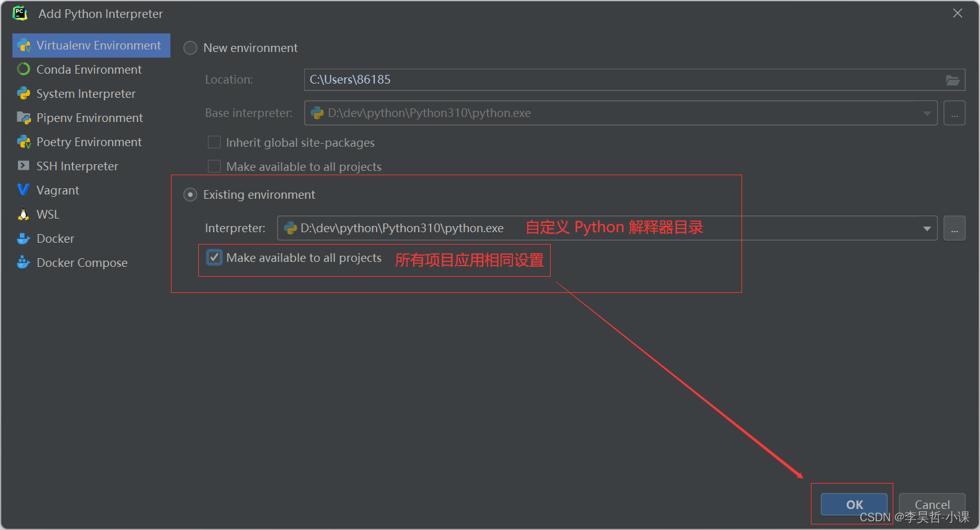Select Docker Compose in the sidebar
This screenshot has height=530, width=980.
[x=91, y=263]
